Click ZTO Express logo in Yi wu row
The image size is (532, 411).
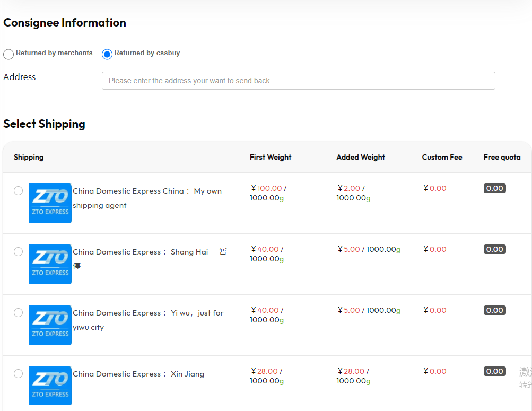50,325
